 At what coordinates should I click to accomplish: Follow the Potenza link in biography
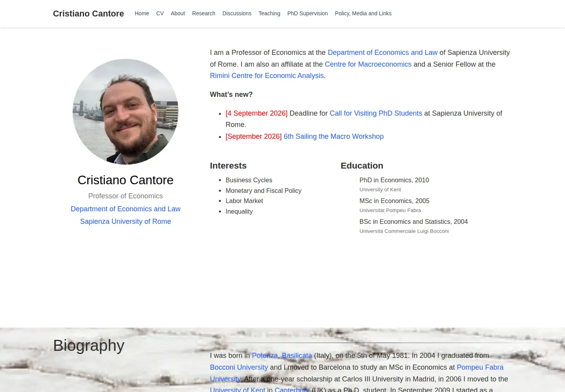(x=265, y=356)
